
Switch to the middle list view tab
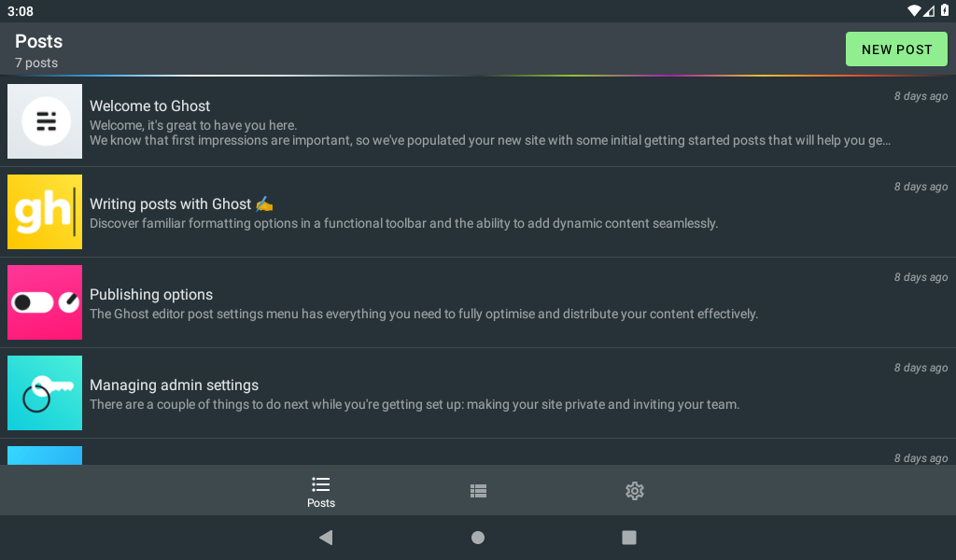pos(478,491)
